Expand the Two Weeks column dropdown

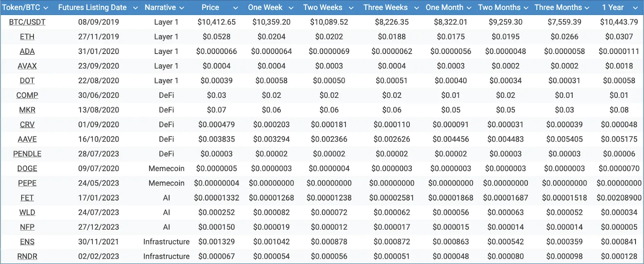[351, 8]
